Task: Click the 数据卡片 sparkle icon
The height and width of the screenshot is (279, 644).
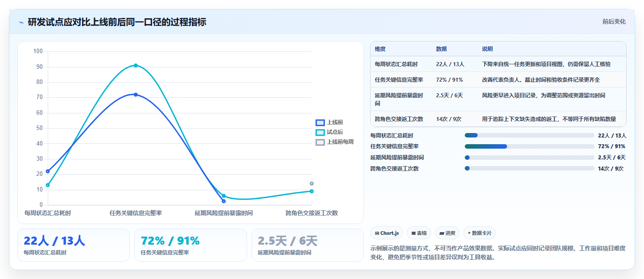Action: [469, 233]
